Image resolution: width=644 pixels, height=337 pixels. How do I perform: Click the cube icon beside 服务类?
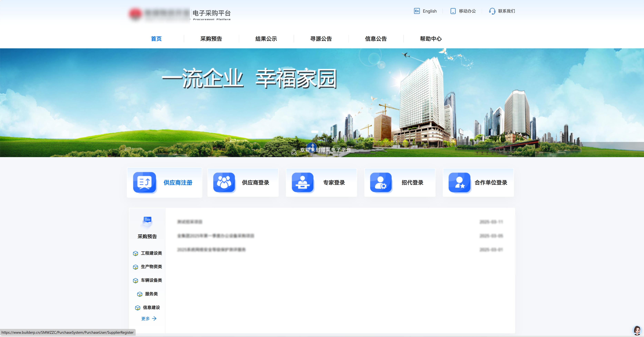point(140,294)
